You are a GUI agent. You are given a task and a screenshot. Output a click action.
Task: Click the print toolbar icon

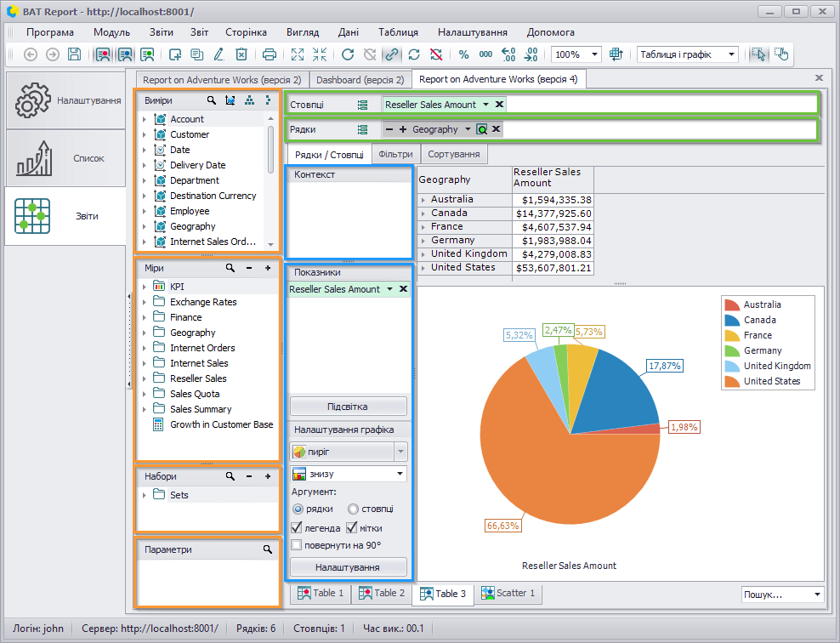tap(270, 54)
